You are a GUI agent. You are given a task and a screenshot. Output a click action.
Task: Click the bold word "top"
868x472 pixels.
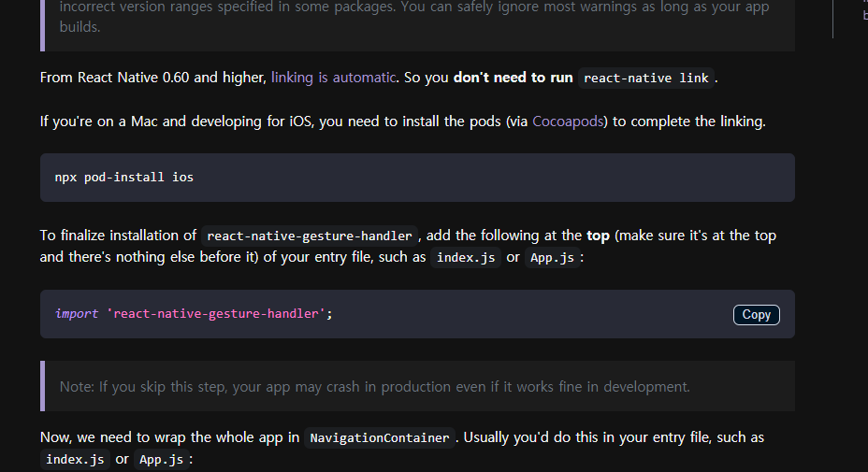598,236
